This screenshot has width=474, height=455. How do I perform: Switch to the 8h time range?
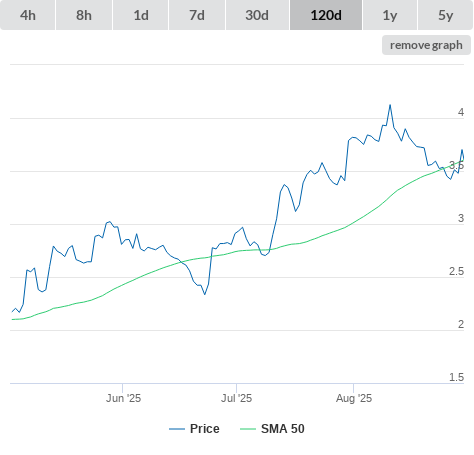(84, 15)
